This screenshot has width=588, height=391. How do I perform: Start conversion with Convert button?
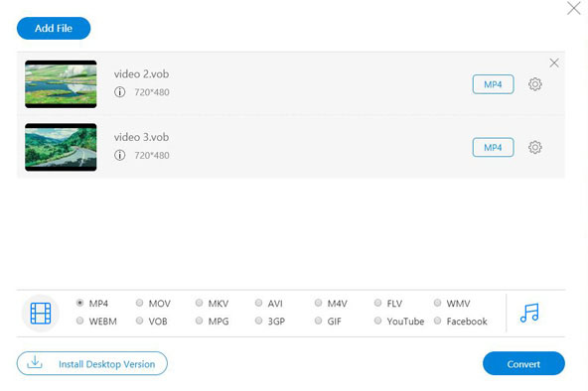pos(523,363)
